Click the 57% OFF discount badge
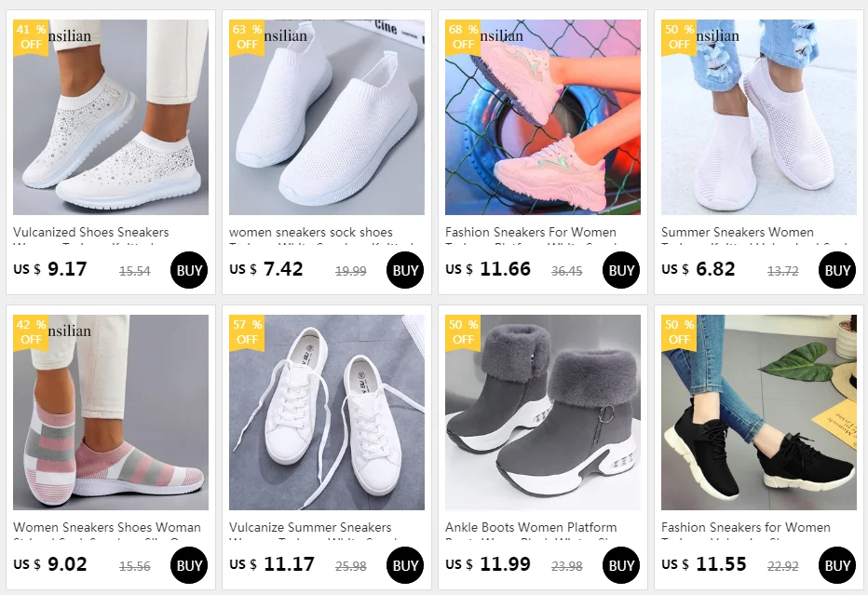The image size is (868, 595). pyautogui.click(x=247, y=331)
